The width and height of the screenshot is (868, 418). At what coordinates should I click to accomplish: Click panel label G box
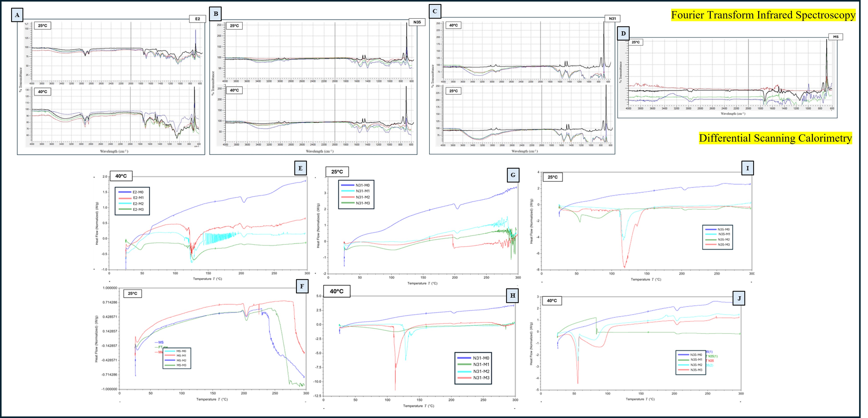pos(513,175)
